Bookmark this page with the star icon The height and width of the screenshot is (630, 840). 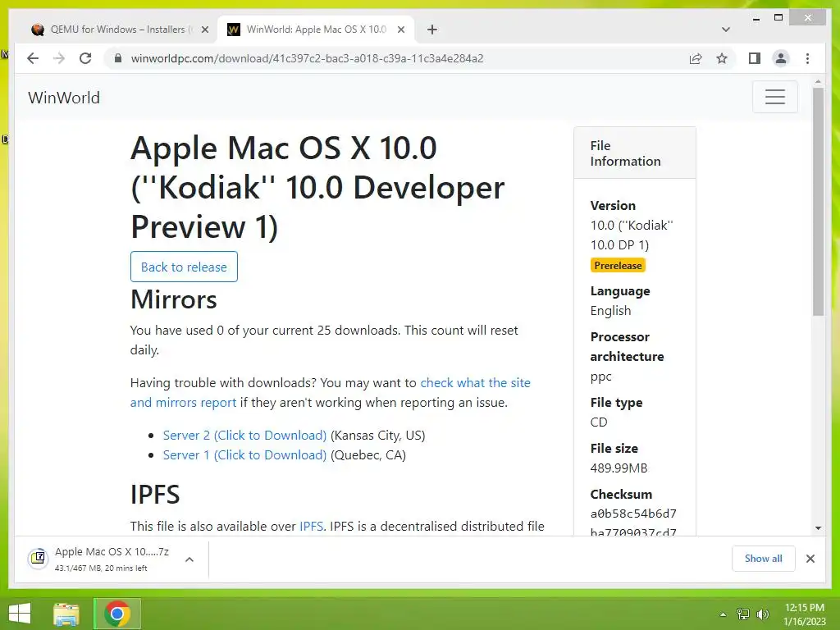tap(722, 58)
